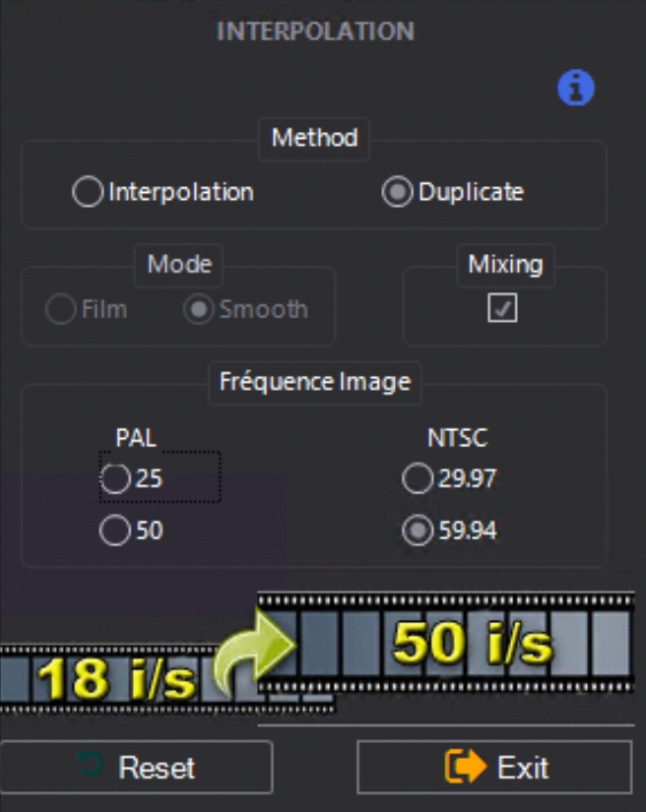The height and width of the screenshot is (812, 646).
Task: Click the PAL column heading
Action: (x=136, y=438)
